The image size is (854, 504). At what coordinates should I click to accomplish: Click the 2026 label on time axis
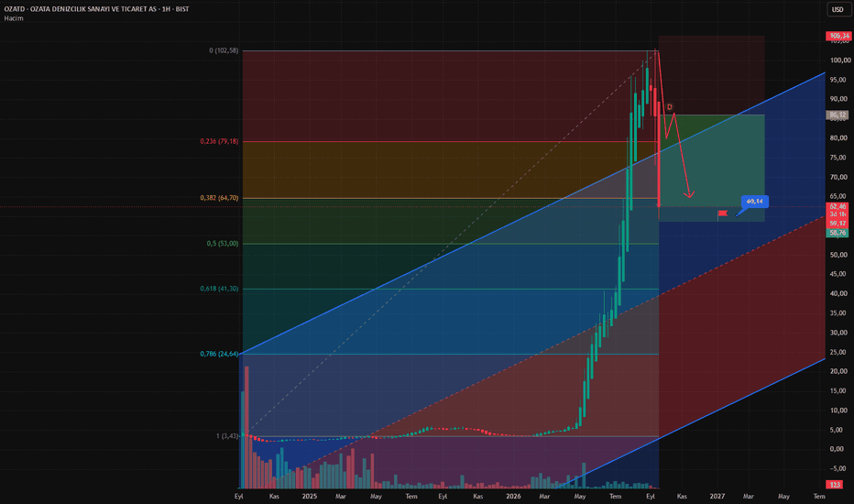(513, 497)
